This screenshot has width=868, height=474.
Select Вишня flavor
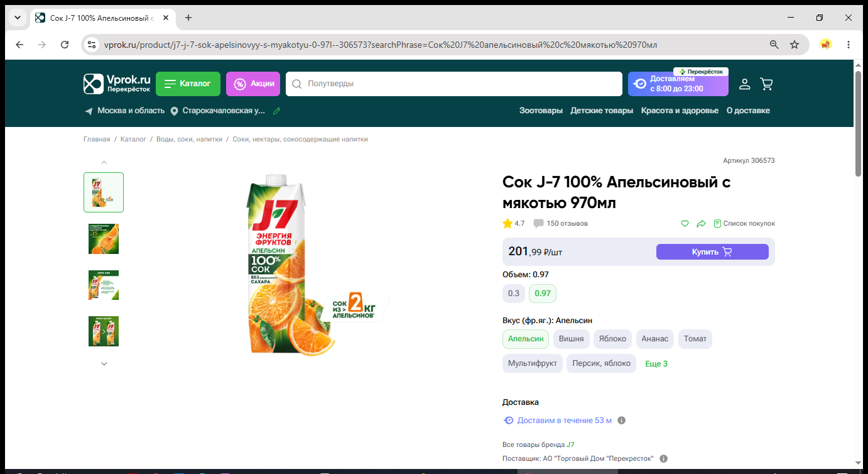572,339
